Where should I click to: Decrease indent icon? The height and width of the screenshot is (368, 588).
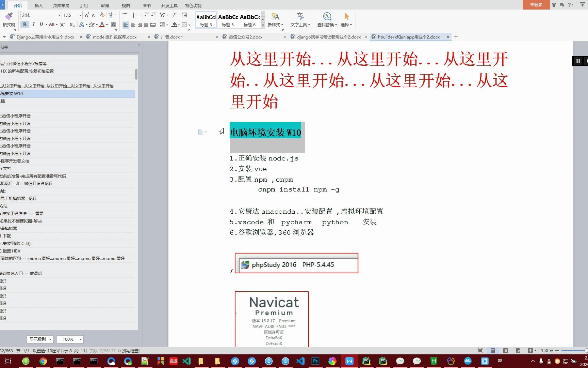[147, 15]
